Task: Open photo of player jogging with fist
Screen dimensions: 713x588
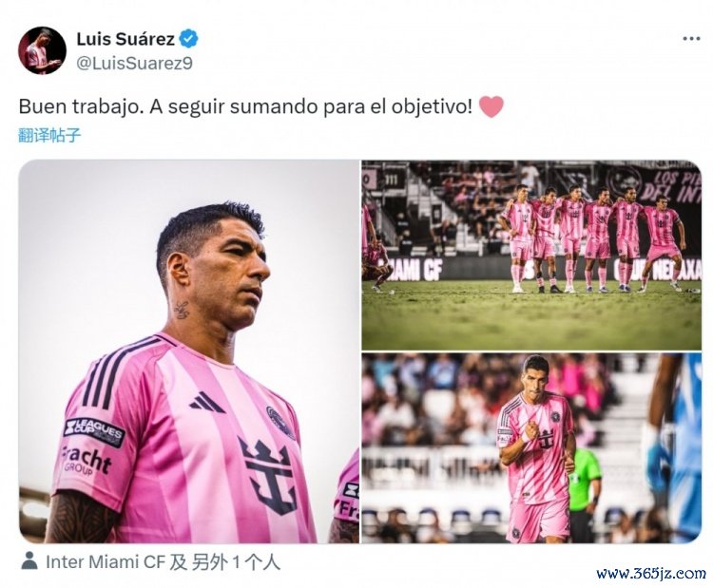Action: 531,448
